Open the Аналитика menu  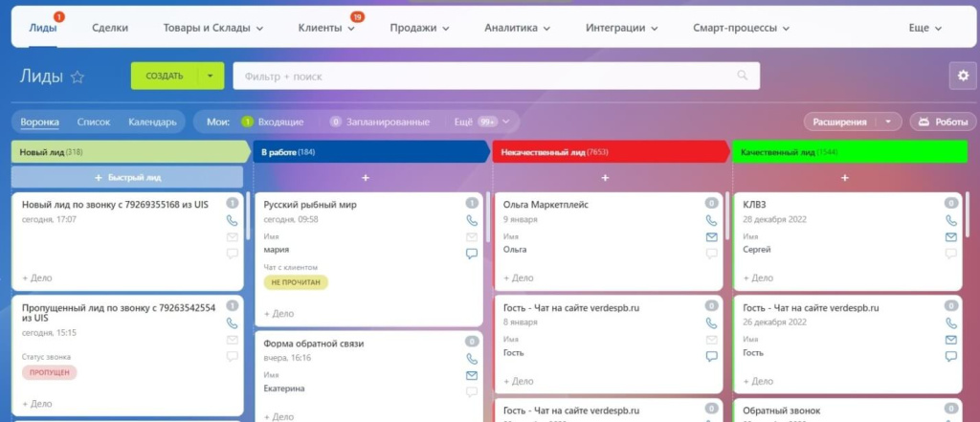click(517, 29)
